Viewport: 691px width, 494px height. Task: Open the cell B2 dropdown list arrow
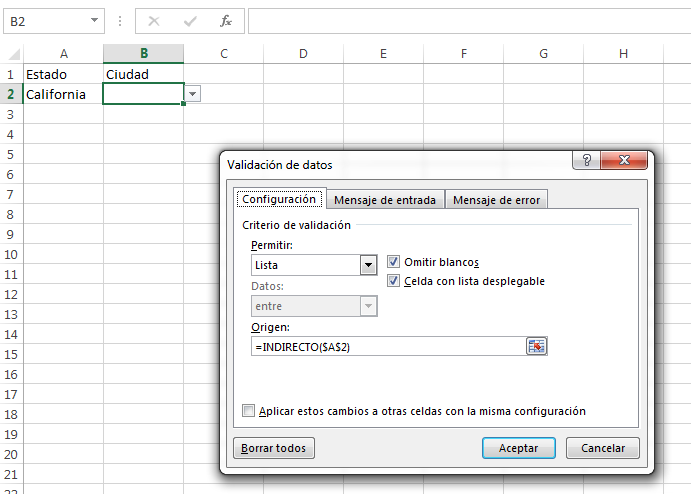pos(193,94)
